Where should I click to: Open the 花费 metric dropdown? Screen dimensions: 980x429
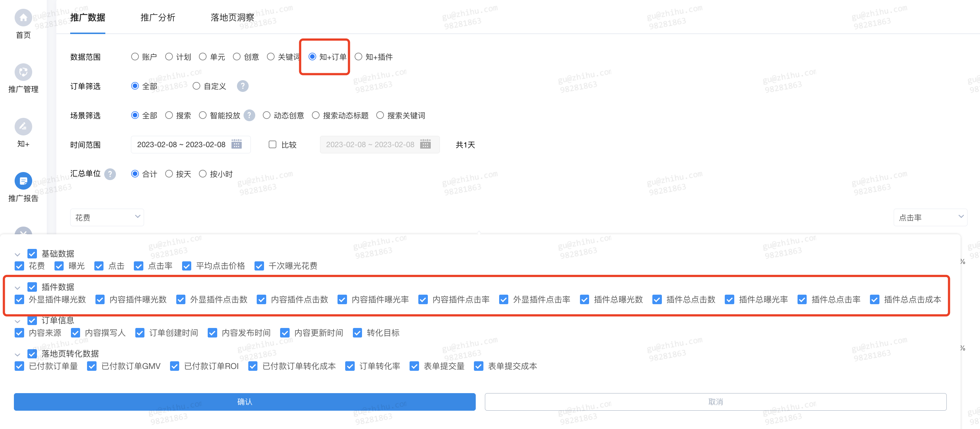(x=107, y=217)
